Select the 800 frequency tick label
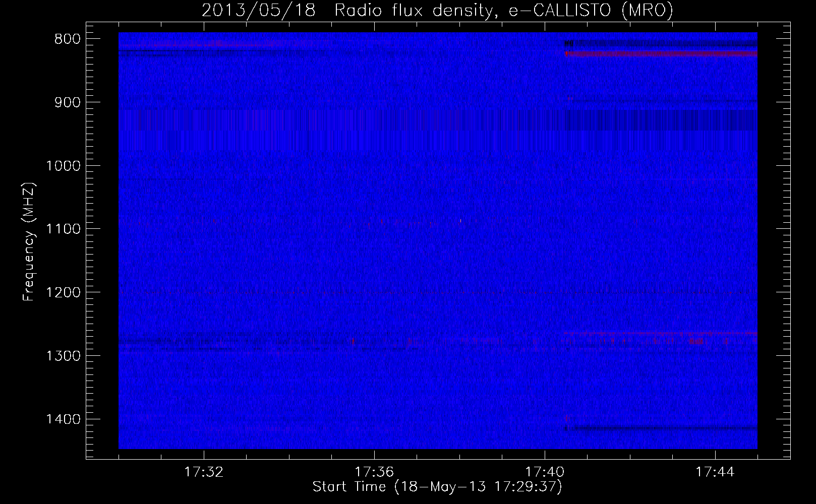The image size is (816, 504). pos(67,39)
